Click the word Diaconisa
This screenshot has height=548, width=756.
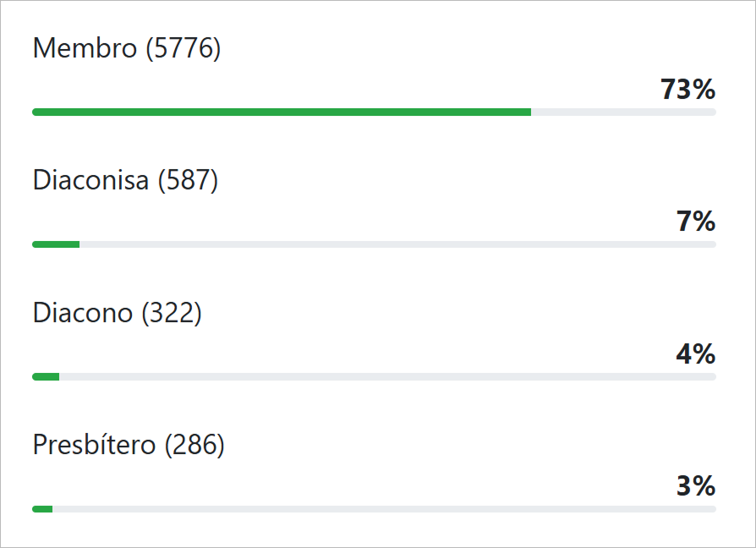click(90, 181)
